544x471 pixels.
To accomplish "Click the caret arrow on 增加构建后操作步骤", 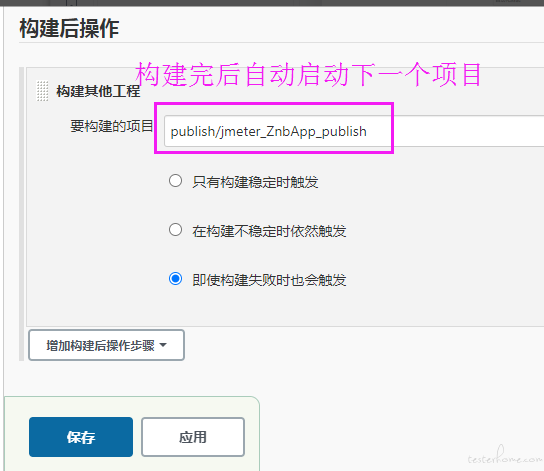I will [x=163, y=345].
